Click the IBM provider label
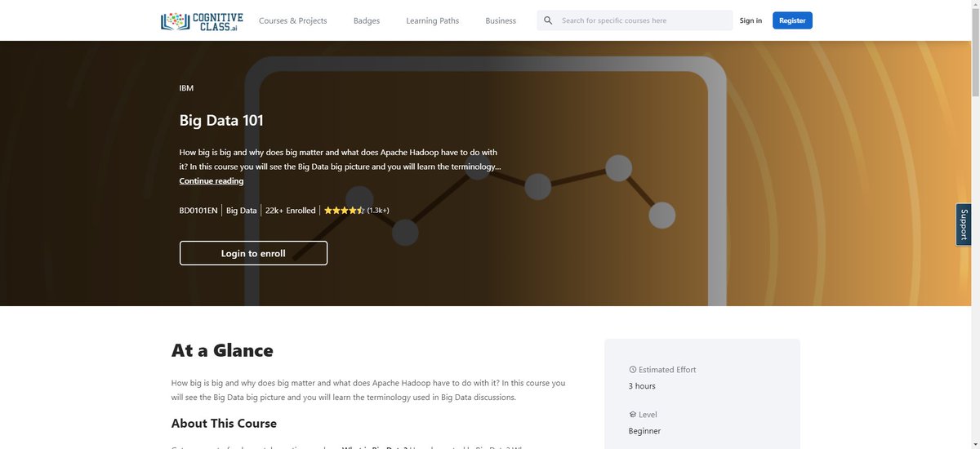The image size is (980, 449). (186, 88)
